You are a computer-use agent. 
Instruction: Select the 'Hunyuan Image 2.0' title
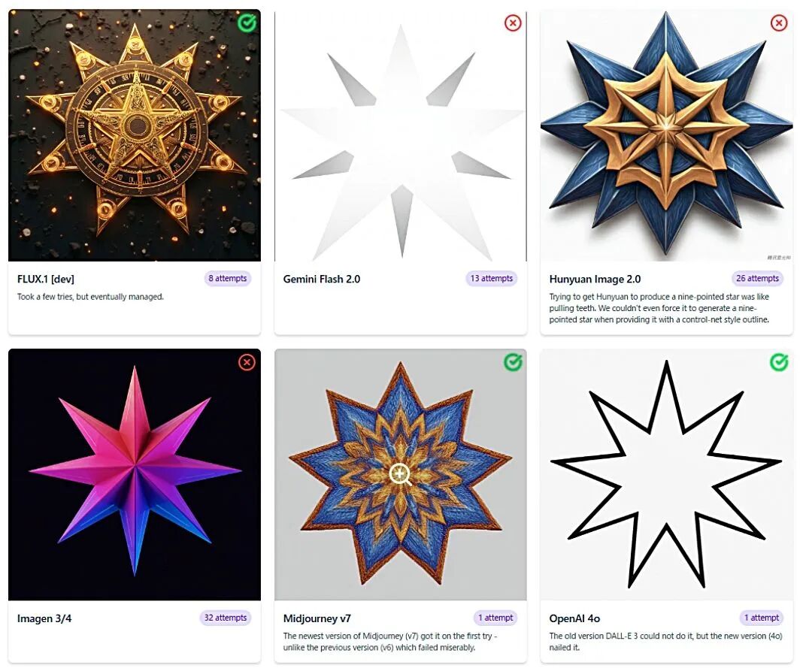[x=595, y=279]
